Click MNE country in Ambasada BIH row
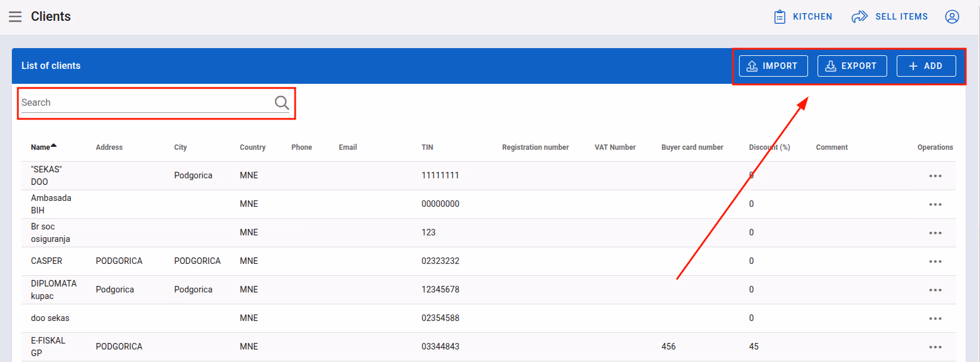The height and width of the screenshot is (362, 980). click(x=249, y=204)
